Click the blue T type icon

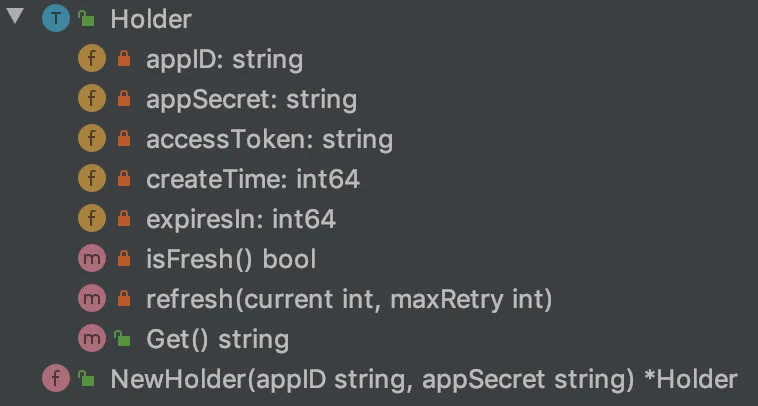tap(56, 18)
